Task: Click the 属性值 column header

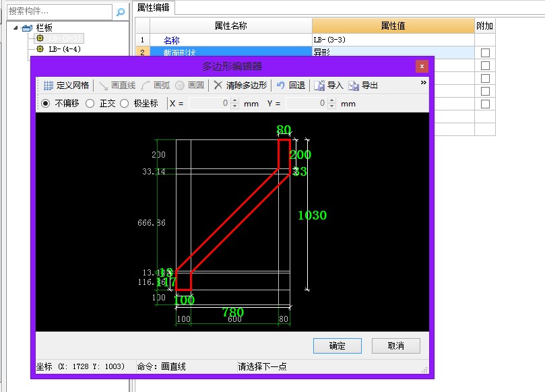Action: tap(393, 26)
